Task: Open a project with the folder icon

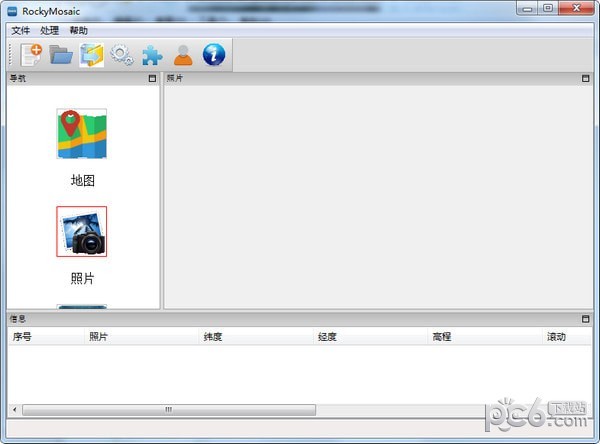Action: (61, 55)
